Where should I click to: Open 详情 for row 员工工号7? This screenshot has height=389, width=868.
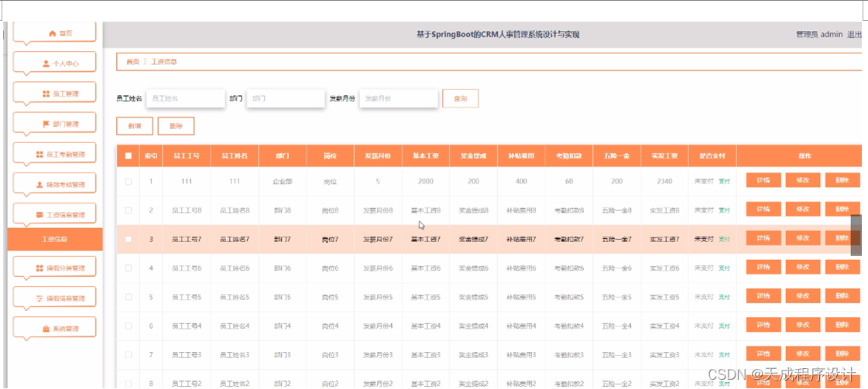(763, 238)
